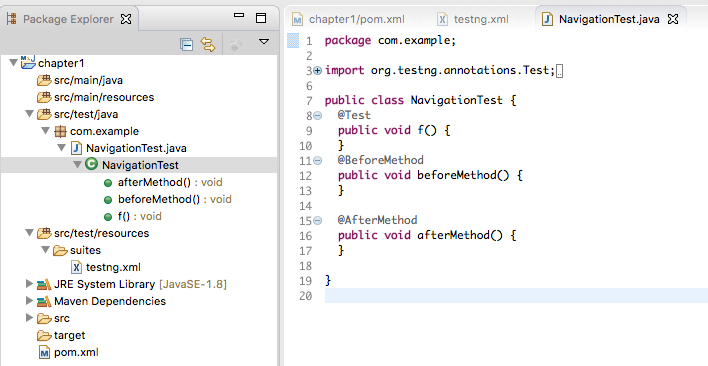
Task: Switch to the testng.xml editor tab
Action: 473,19
